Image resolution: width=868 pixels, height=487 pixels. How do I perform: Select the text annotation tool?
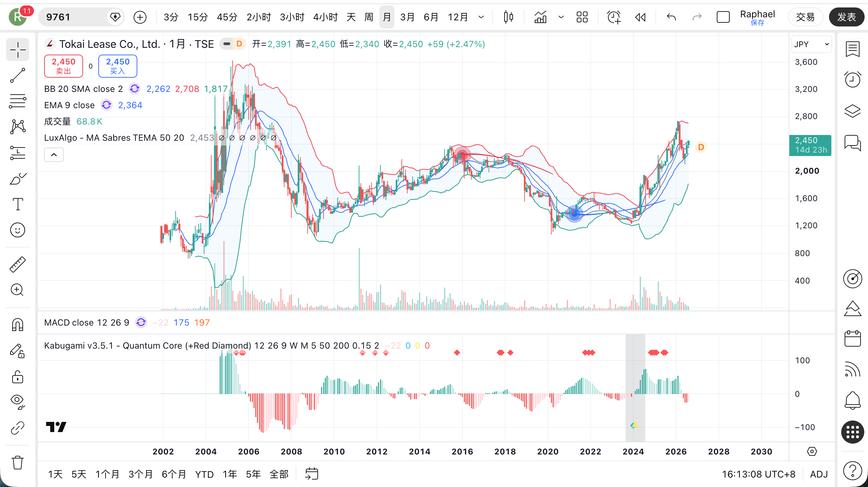18,204
